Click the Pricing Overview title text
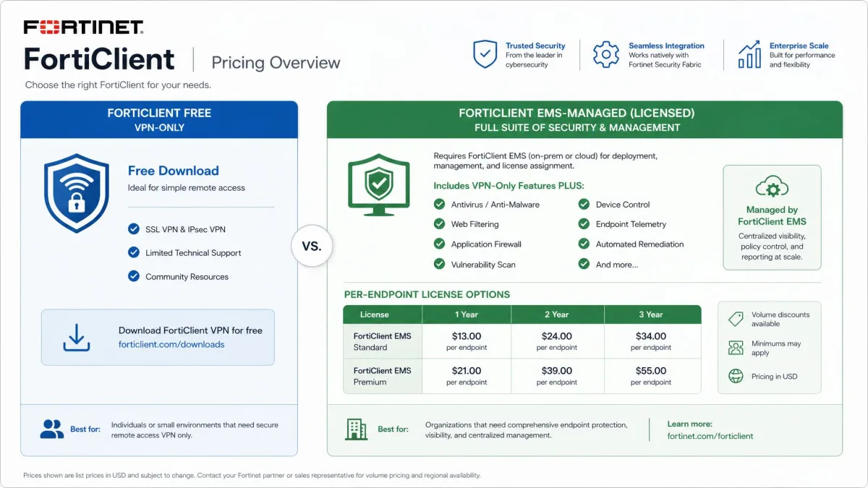Screen dimensions: 868x488 [x=275, y=62]
